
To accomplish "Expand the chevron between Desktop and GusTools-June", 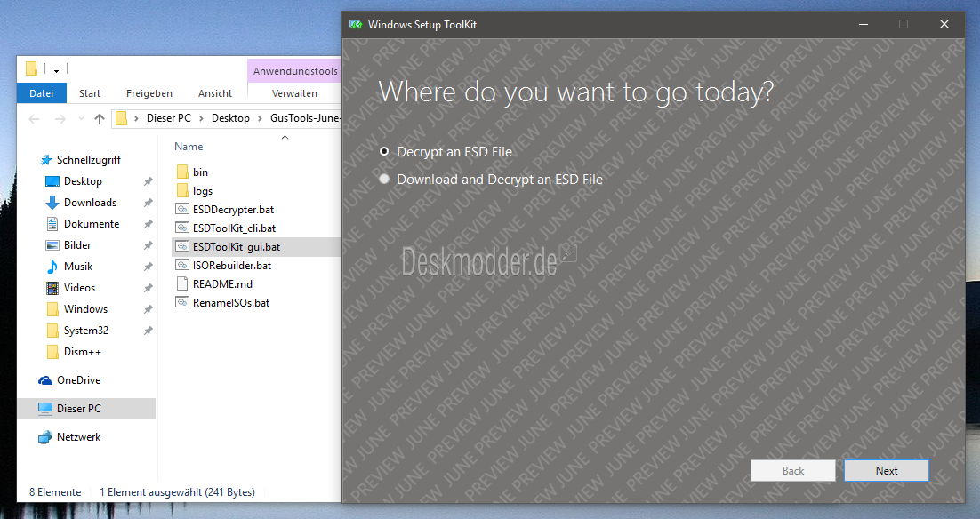I will pyautogui.click(x=260, y=119).
